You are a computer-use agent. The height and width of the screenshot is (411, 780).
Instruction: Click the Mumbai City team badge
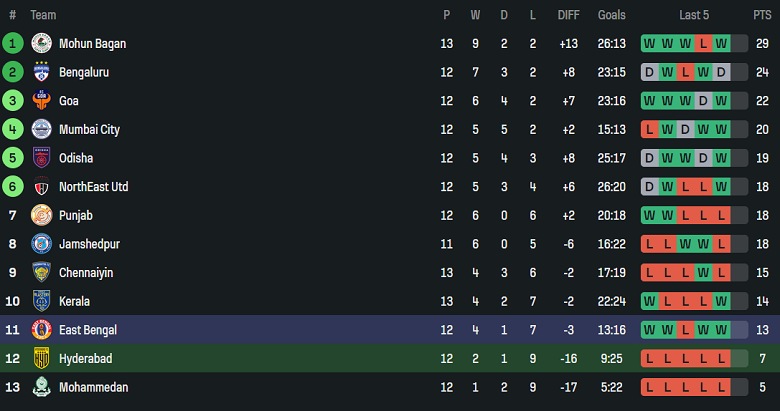(41, 130)
